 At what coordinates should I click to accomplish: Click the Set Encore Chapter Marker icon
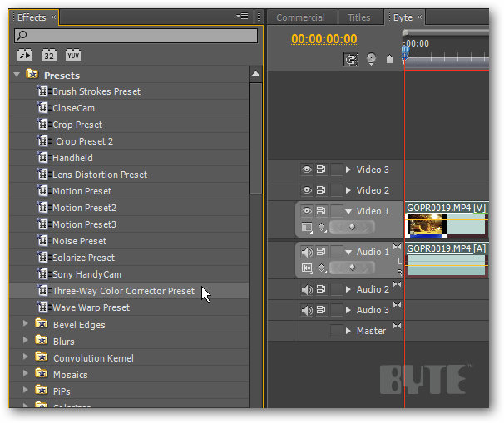pyautogui.click(x=371, y=59)
